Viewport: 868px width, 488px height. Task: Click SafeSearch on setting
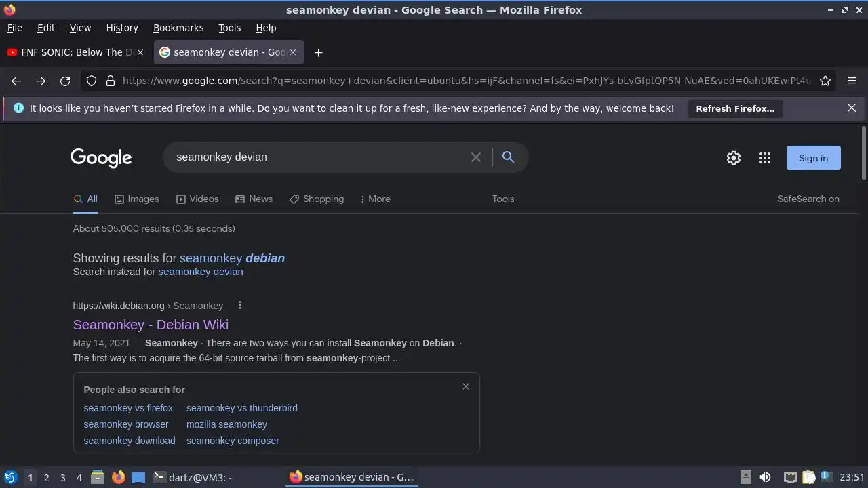(808, 199)
